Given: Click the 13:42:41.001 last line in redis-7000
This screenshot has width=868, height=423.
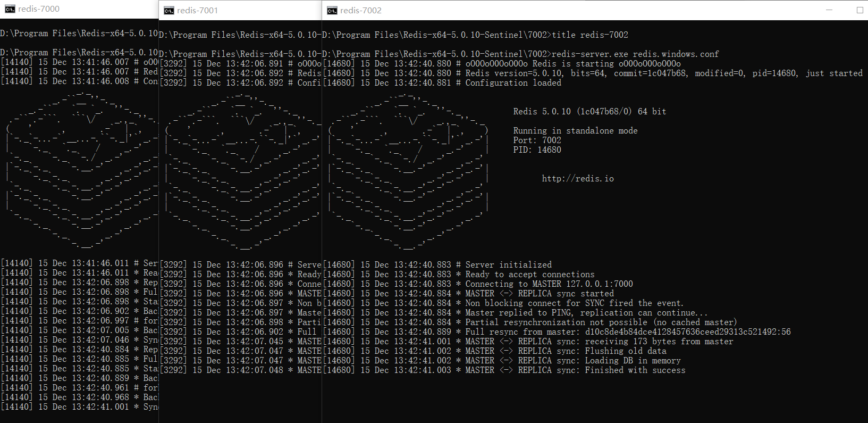Looking at the screenshot, I should [x=79, y=407].
